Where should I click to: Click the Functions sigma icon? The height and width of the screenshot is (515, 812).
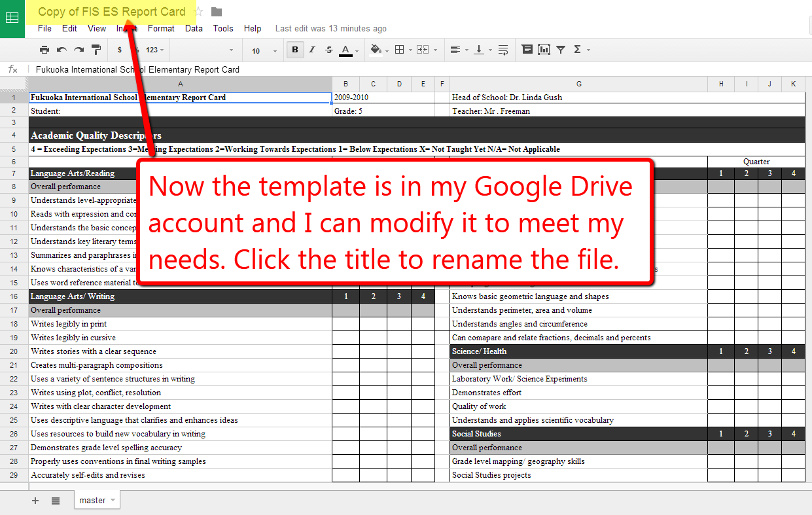577,50
